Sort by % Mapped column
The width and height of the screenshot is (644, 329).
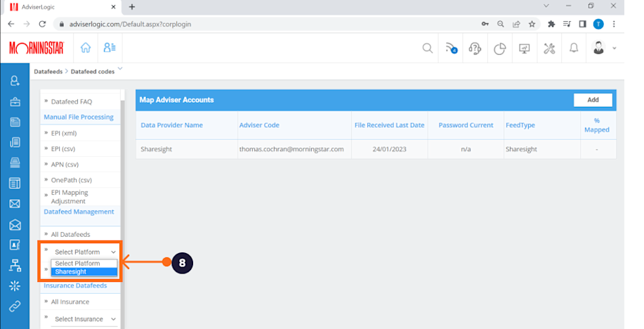click(597, 125)
